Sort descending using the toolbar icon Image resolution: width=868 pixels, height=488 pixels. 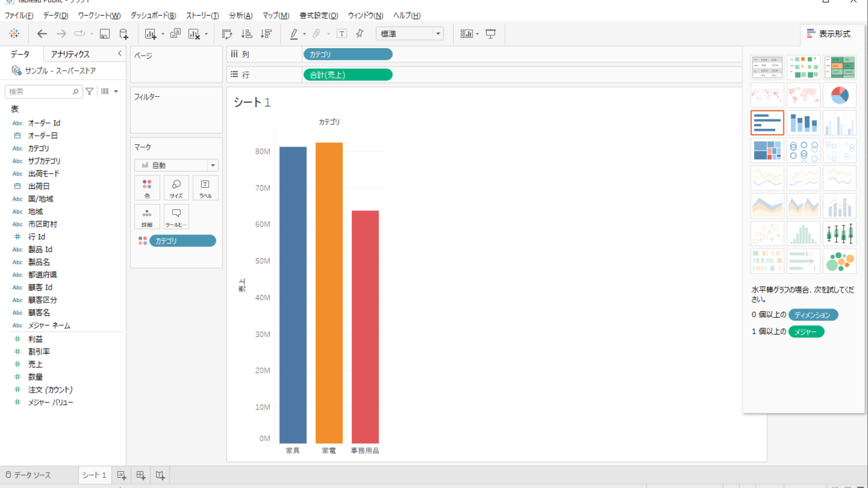point(267,33)
